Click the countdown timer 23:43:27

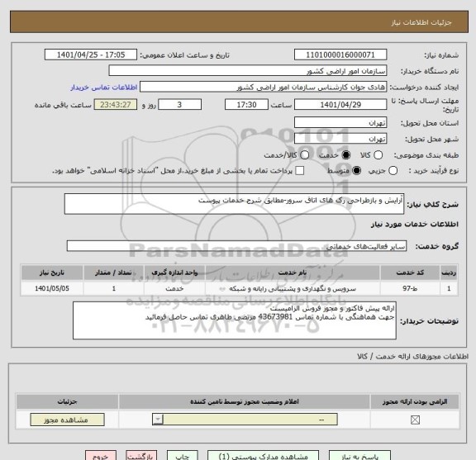pos(116,104)
